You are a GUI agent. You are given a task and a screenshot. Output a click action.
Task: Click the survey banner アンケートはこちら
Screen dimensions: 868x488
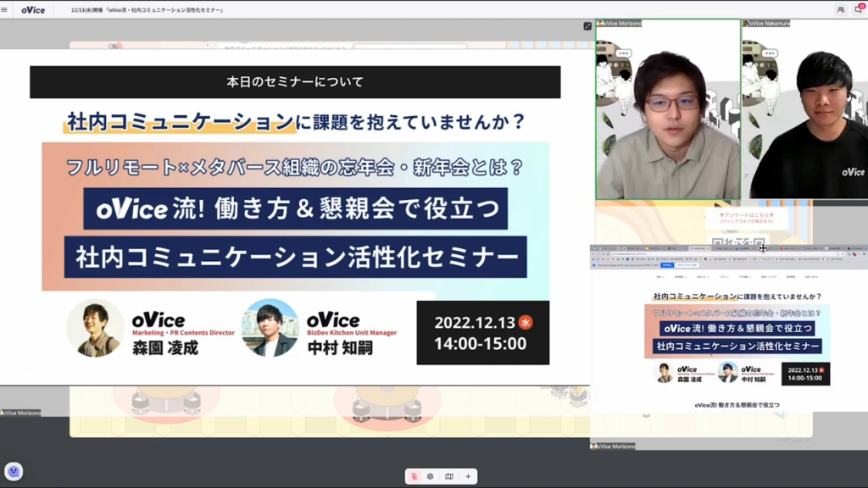(x=746, y=218)
